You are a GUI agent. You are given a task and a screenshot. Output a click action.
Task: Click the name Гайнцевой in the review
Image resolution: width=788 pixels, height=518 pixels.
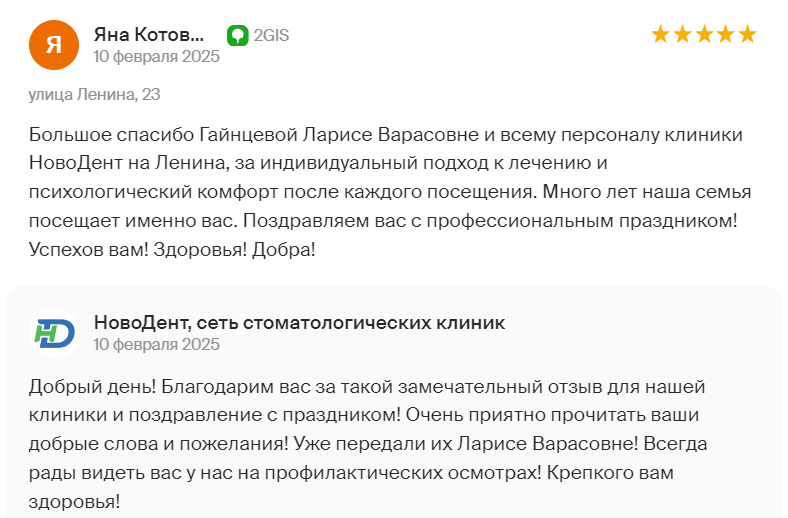click(x=249, y=135)
